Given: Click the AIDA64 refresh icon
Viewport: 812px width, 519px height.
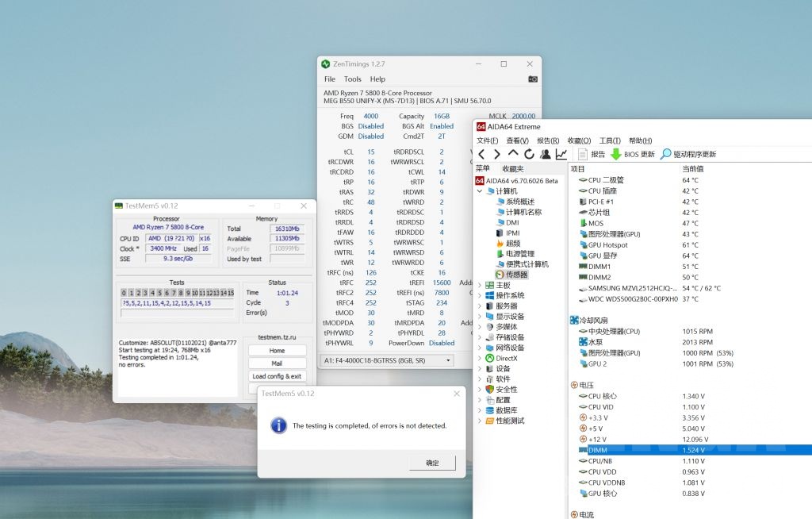Looking at the screenshot, I should (529, 154).
